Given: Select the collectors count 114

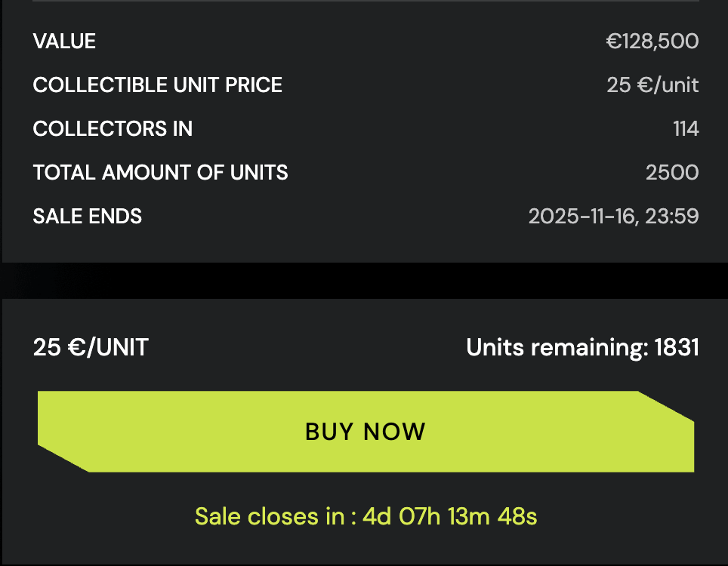Looking at the screenshot, I should [x=686, y=129].
